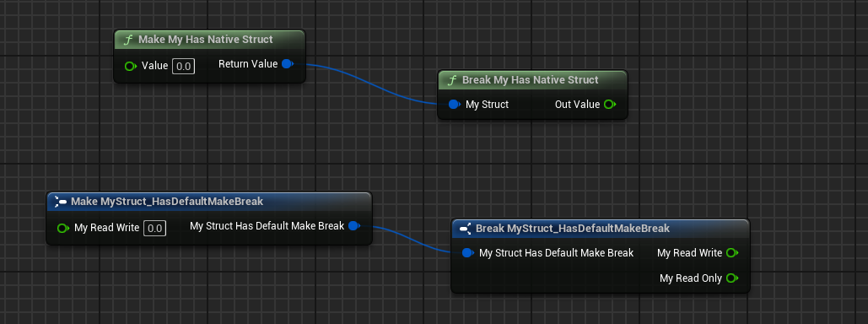Viewport: 868px width, 324px height.
Task: Select the Make MyStruct_HasDefaultMakeBreak node header
Action: pos(209,202)
